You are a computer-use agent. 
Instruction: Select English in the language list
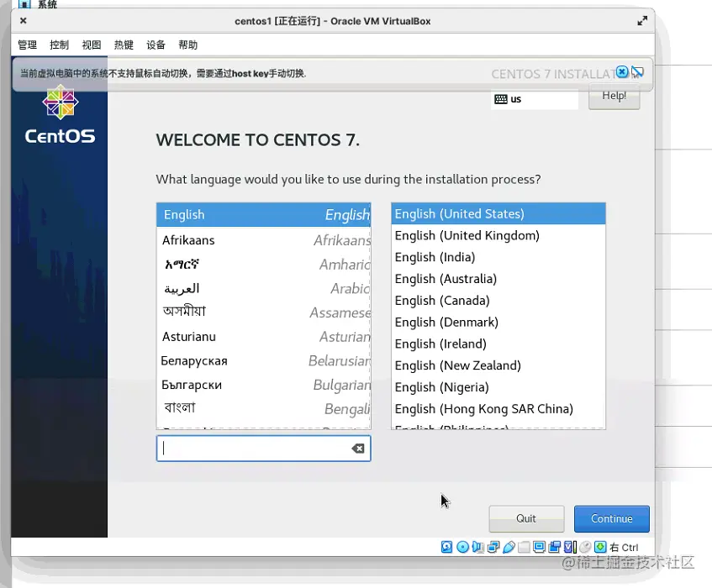pyautogui.click(x=263, y=214)
